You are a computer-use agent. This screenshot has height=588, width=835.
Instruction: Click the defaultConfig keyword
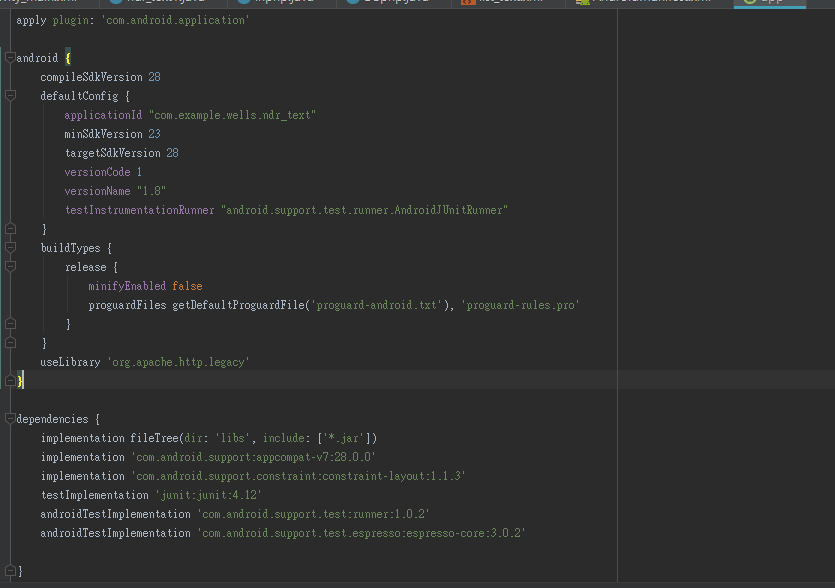(x=79, y=96)
